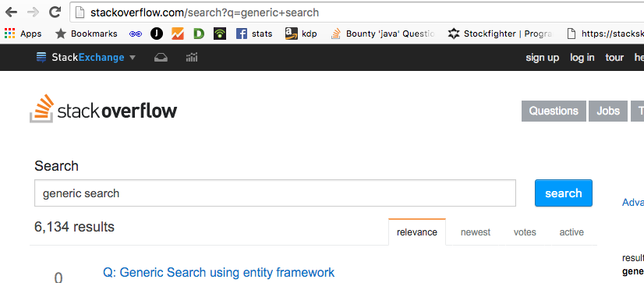Click the blue search button
The image size is (644, 283).
[x=564, y=193]
